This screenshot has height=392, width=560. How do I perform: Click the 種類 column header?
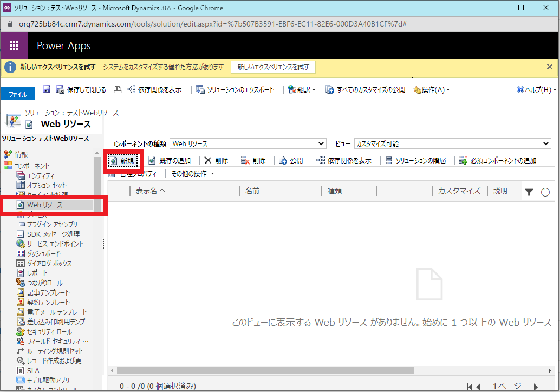(335, 191)
